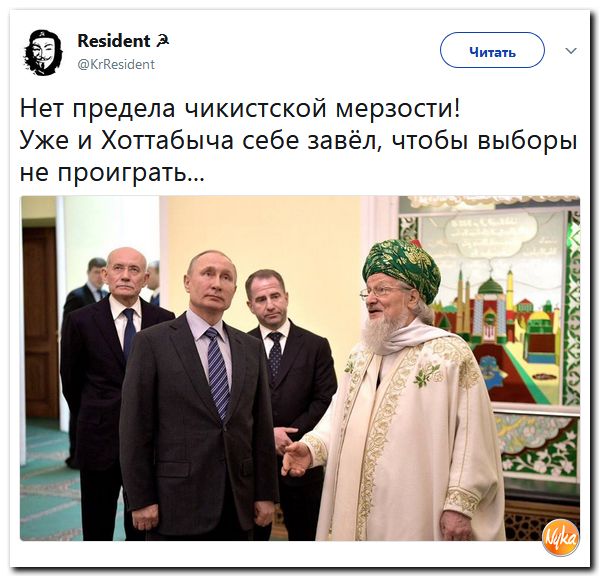601x578 pixels.
Task: Click the tweet line mentioning Хоттабыча
Action: tap(298, 141)
